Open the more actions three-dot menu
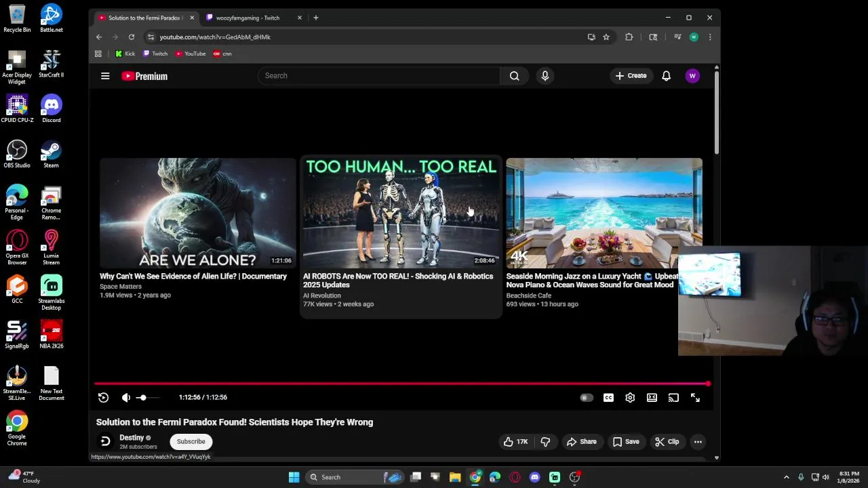This screenshot has height=488, width=868. pos(698,442)
